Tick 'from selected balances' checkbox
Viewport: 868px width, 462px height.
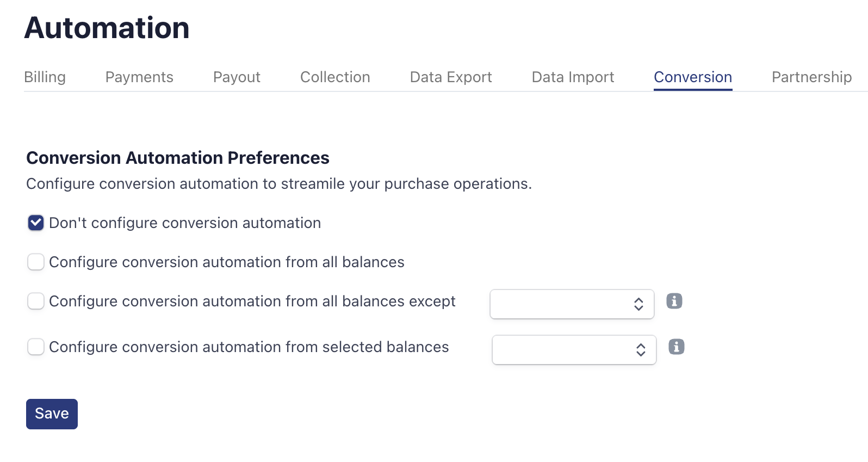pos(36,347)
